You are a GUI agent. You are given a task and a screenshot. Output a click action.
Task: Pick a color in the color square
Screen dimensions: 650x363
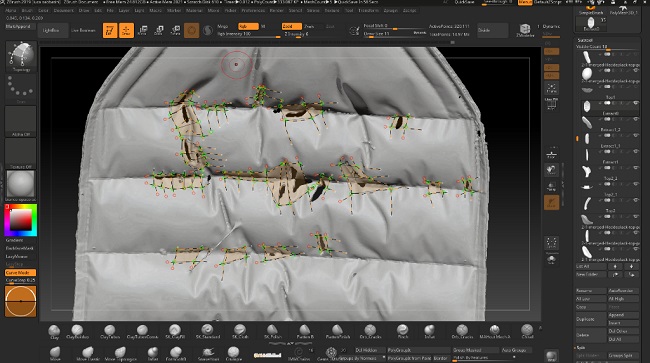tap(21, 220)
